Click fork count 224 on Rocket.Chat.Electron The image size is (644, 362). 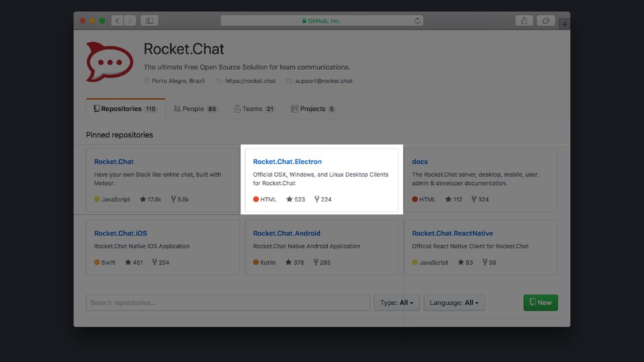pyautogui.click(x=323, y=199)
